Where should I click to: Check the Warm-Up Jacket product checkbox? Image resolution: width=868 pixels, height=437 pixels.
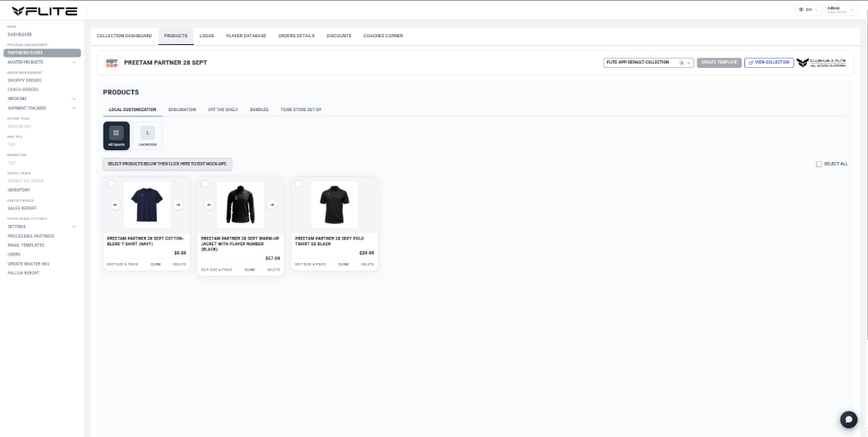205,184
